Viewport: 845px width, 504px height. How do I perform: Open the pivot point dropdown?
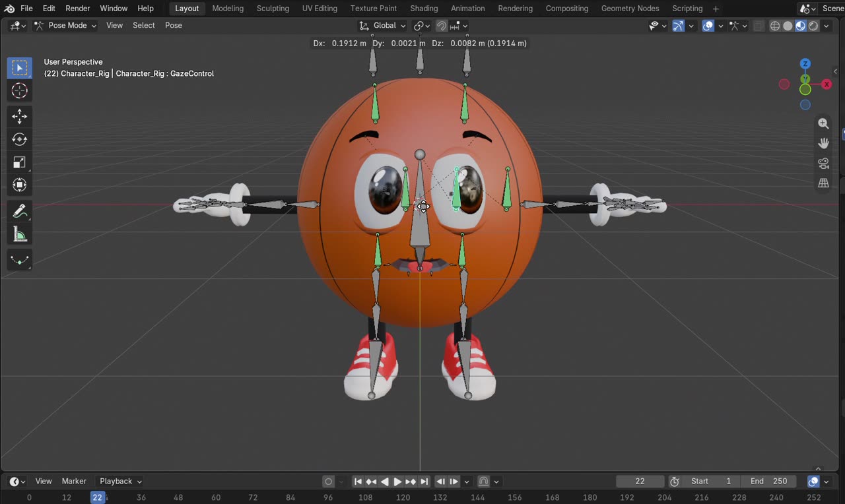point(422,26)
